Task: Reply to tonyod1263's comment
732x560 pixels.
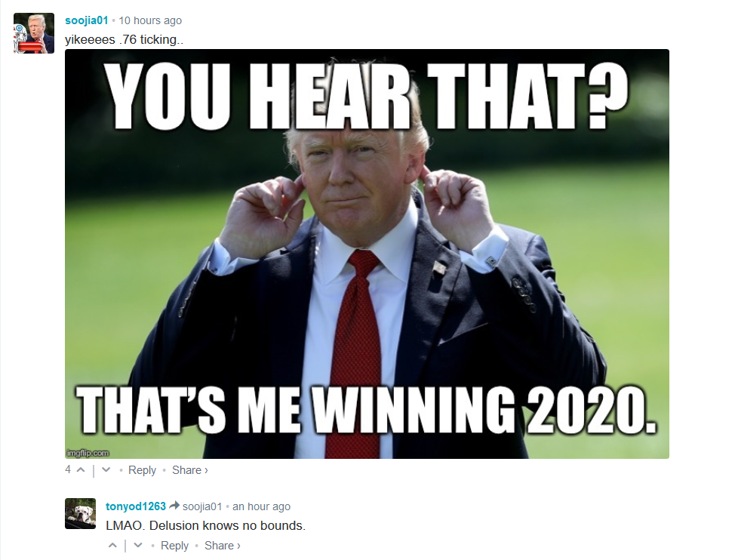Action: click(174, 545)
